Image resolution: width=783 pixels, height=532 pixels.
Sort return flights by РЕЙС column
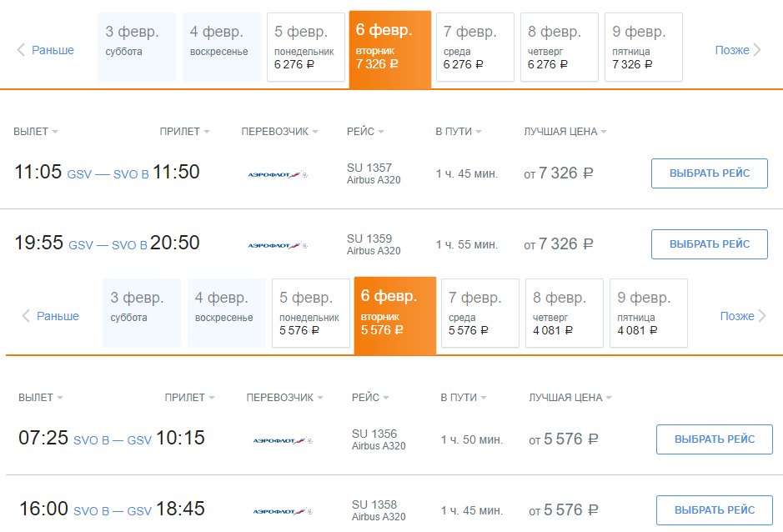pyautogui.click(x=370, y=398)
